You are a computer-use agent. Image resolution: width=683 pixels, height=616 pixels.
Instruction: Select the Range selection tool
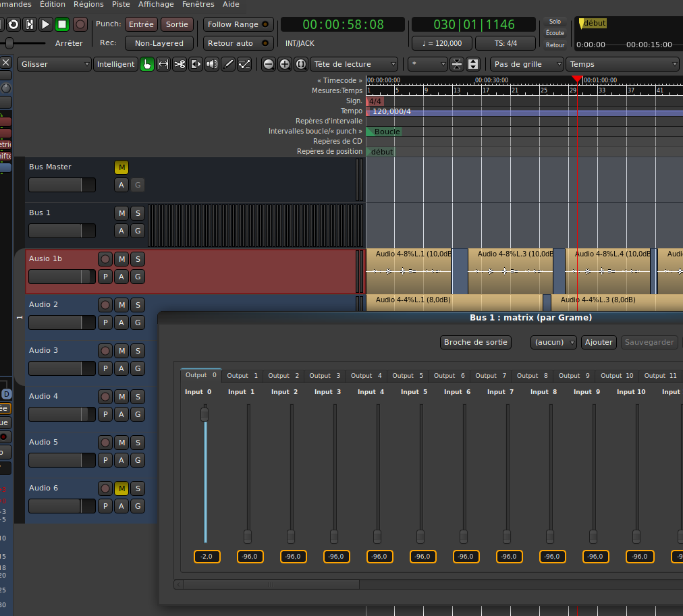click(163, 65)
